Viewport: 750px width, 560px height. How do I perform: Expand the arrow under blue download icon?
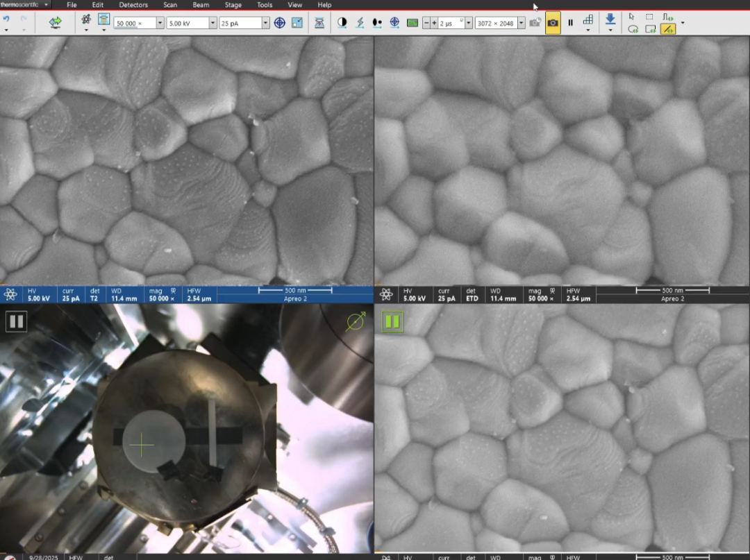(x=610, y=30)
